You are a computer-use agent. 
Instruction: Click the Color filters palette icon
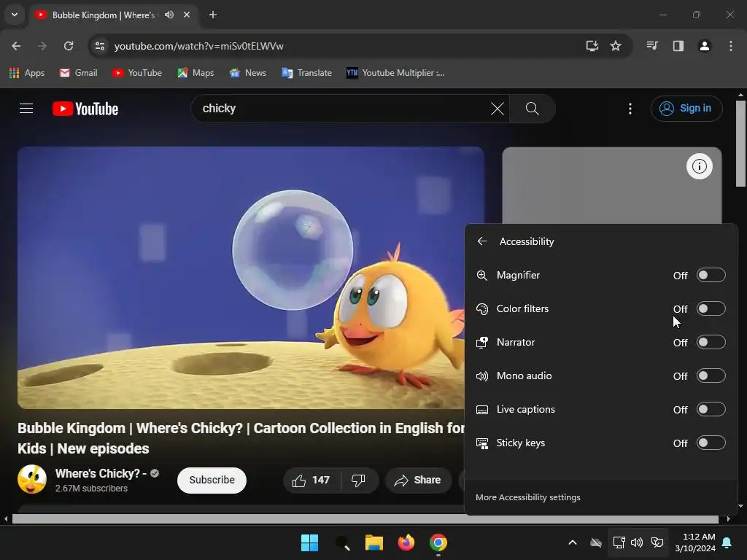pos(482,309)
